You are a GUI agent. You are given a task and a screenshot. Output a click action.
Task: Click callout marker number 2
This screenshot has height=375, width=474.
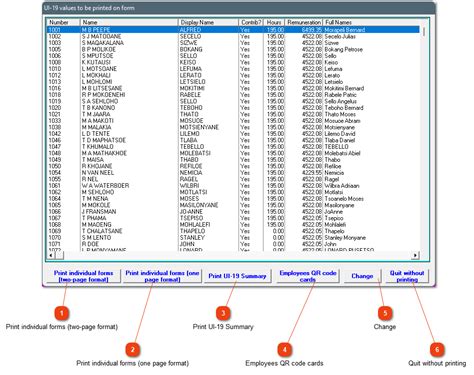click(132, 349)
